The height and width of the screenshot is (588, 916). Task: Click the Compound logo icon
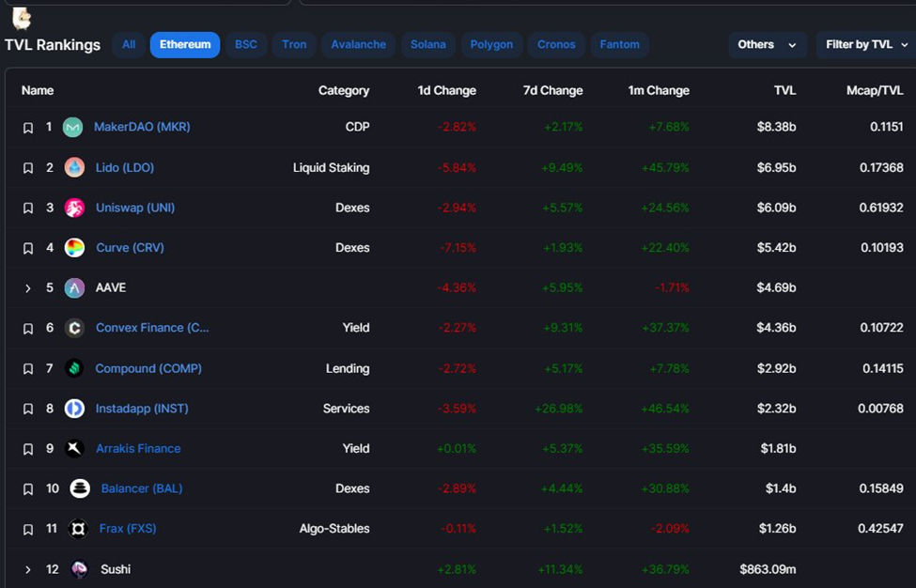click(x=74, y=368)
